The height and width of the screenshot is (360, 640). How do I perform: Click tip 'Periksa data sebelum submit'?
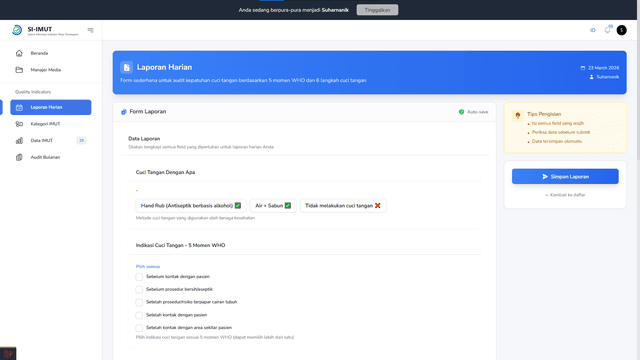coord(561,132)
